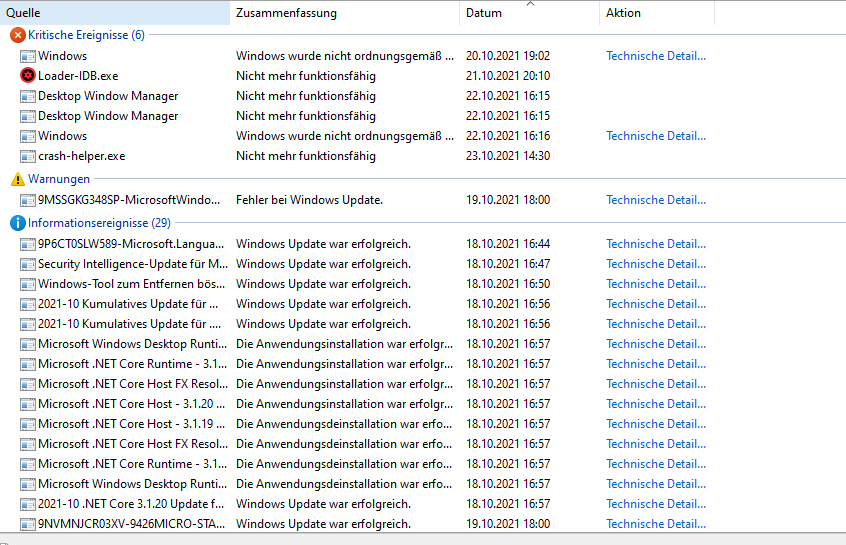The height and width of the screenshot is (545, 846).
Task: Click "Fehler bei Windows Update." summary
Action: pos(309,200)
